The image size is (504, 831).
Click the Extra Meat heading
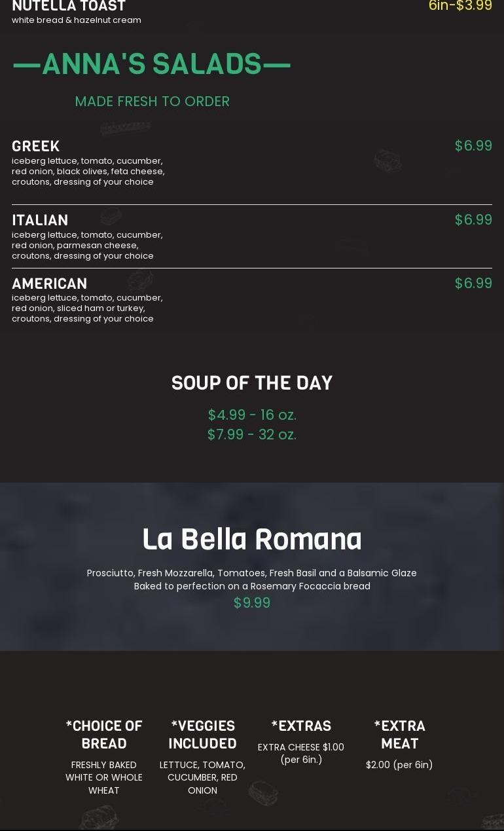(x=399, y=735)
